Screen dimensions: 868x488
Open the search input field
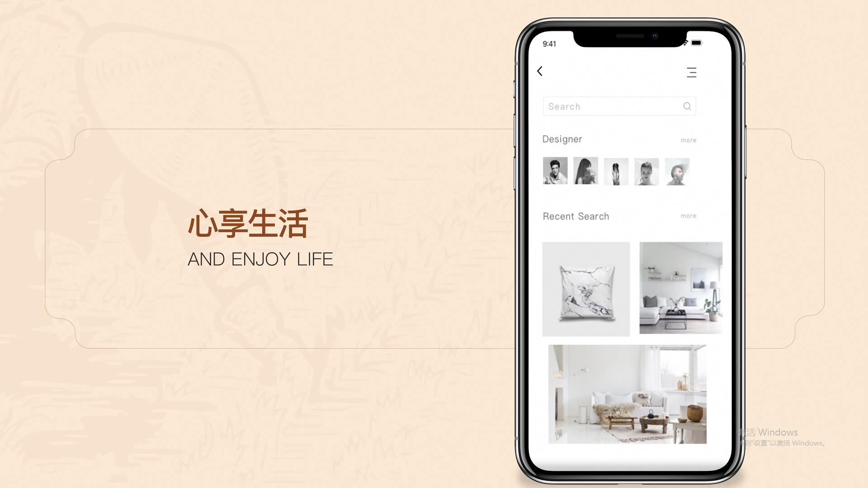(618, 106)
